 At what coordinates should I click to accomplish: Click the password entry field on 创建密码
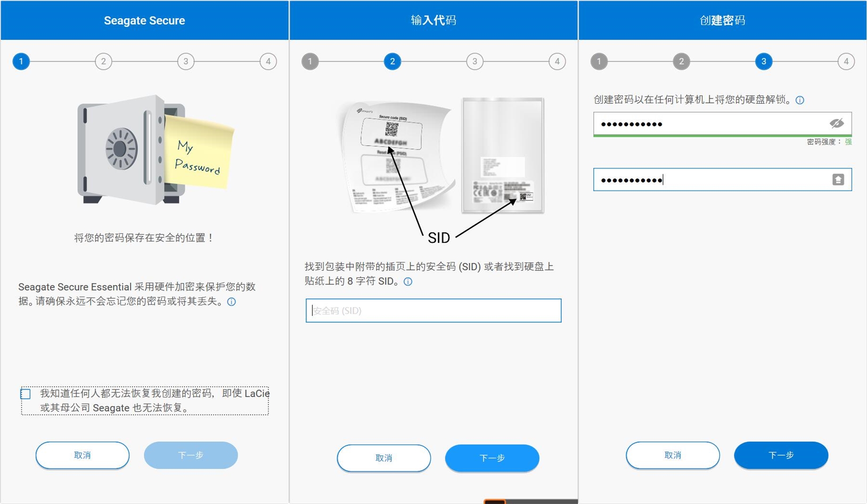click(x=683, y=123)
